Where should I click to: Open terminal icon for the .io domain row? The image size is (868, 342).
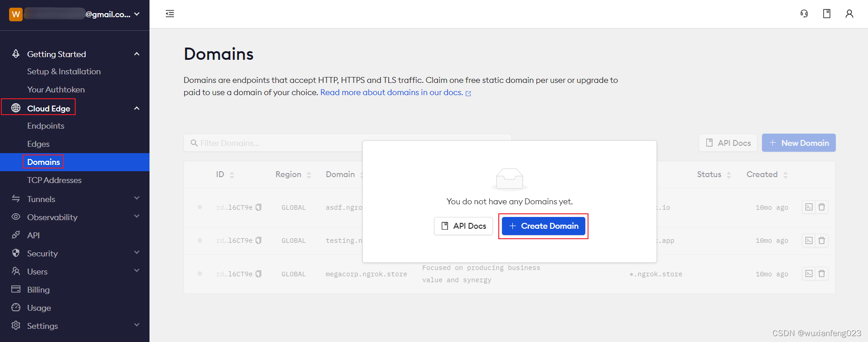(x=809, y=207)
